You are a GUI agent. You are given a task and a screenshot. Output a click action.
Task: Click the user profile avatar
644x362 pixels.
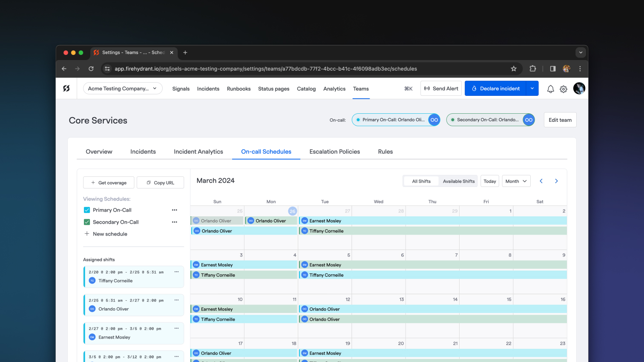tap(579, 89)
